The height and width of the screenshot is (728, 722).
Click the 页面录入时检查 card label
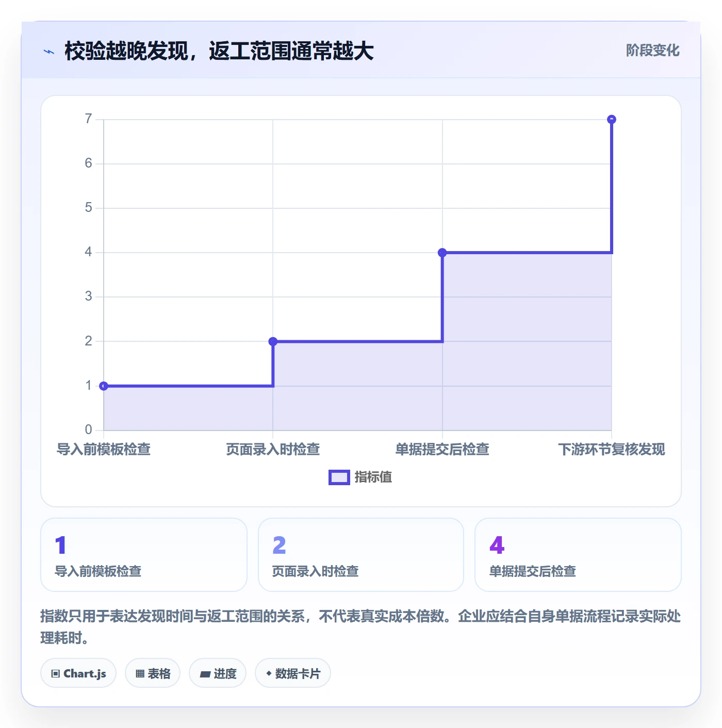315,571
